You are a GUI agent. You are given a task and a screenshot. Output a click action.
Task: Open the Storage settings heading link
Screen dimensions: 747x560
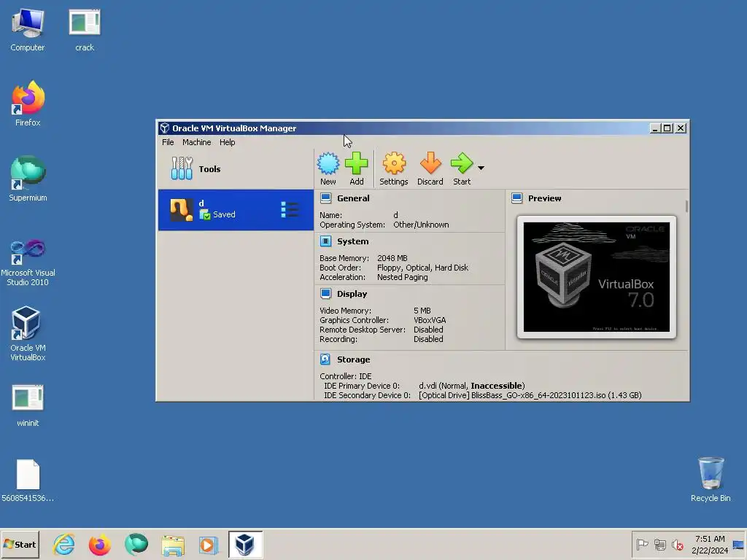click(x=354, y=359)
